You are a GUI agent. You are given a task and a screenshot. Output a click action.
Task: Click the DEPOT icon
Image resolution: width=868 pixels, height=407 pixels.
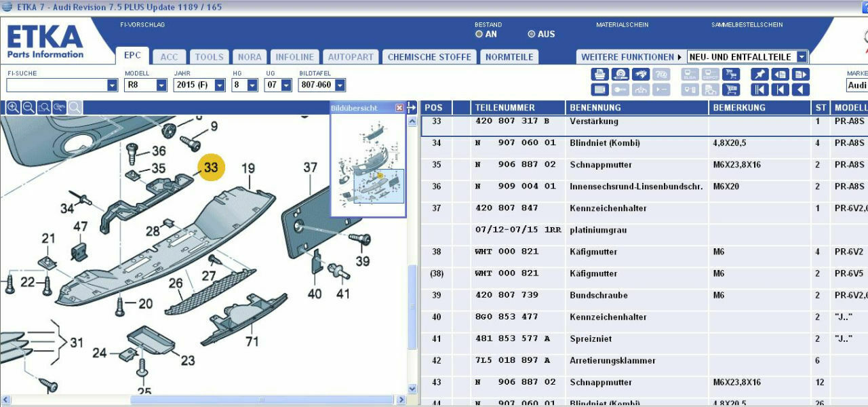point(711,74)
